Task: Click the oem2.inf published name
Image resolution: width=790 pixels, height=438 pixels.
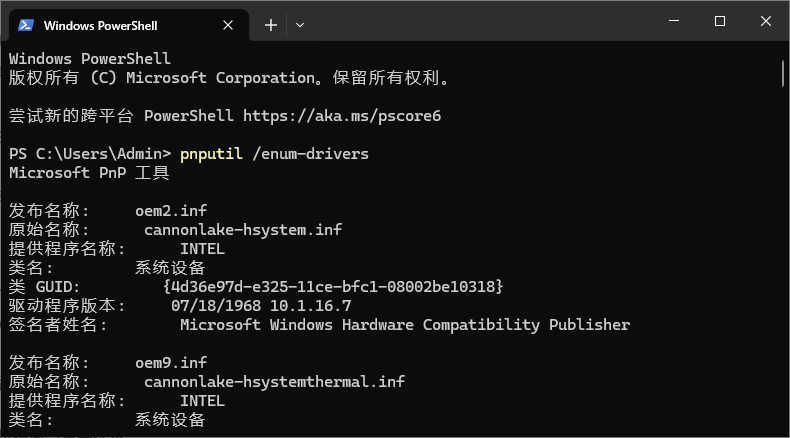Action: point(171,211)
